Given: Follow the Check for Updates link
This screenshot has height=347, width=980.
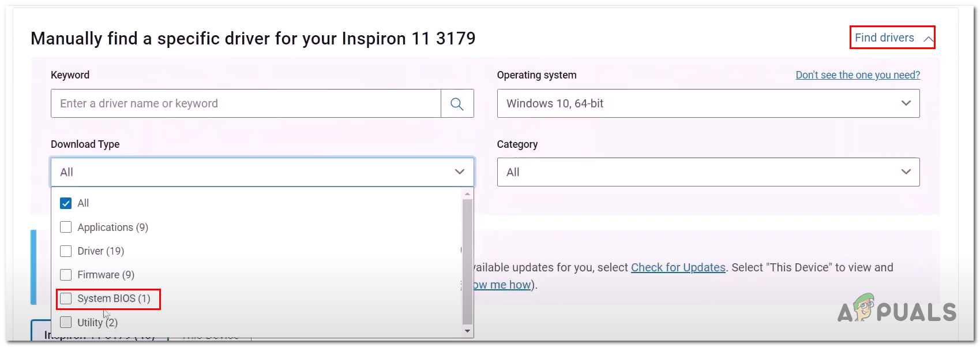Looking at the screenshot, I should coord(678,267).
